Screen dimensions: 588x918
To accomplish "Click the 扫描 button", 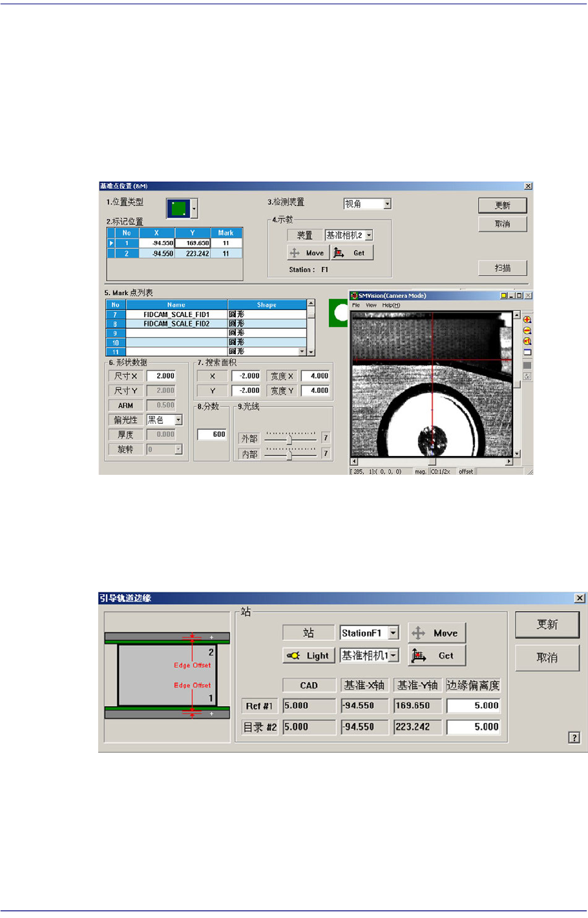I will click(502, 268).
